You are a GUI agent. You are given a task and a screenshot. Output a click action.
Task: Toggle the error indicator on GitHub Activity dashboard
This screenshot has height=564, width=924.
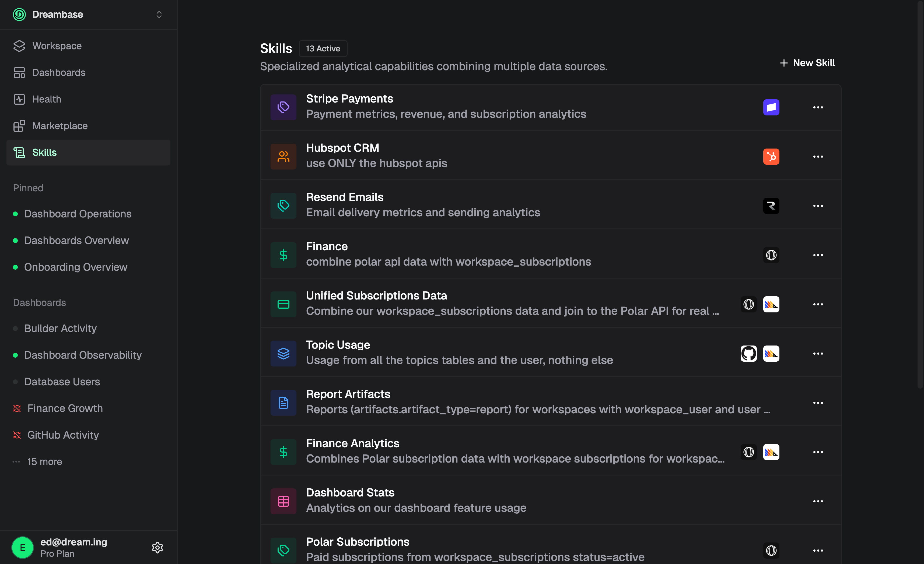tap(16, 435)
